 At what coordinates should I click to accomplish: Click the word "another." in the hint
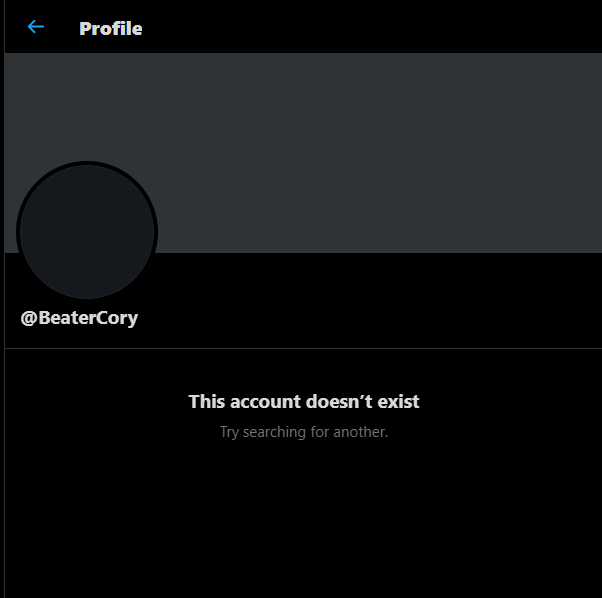(x=361, y=432)
